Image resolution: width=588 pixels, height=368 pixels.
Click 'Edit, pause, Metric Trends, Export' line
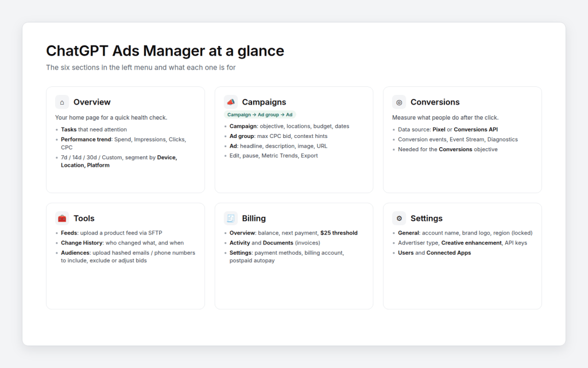(x=273, y=155)
